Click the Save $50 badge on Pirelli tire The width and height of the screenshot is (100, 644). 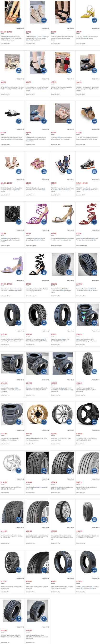point(69,520)
